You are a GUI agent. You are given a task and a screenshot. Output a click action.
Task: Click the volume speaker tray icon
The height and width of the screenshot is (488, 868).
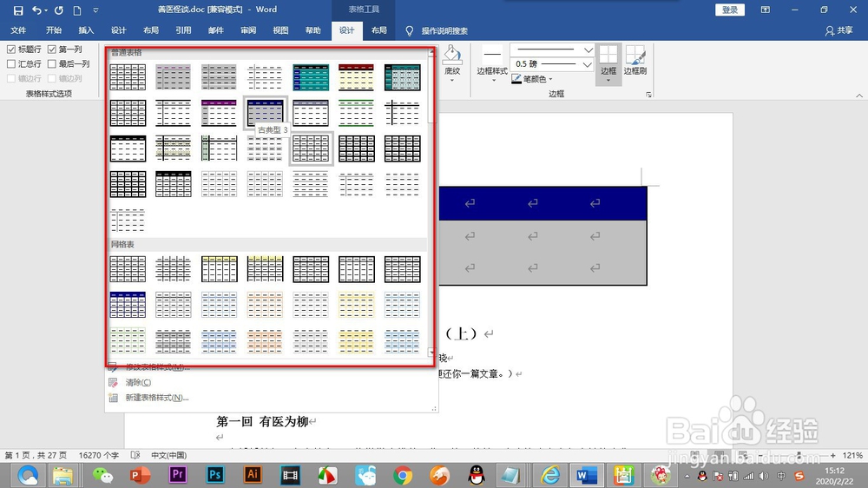764,476
